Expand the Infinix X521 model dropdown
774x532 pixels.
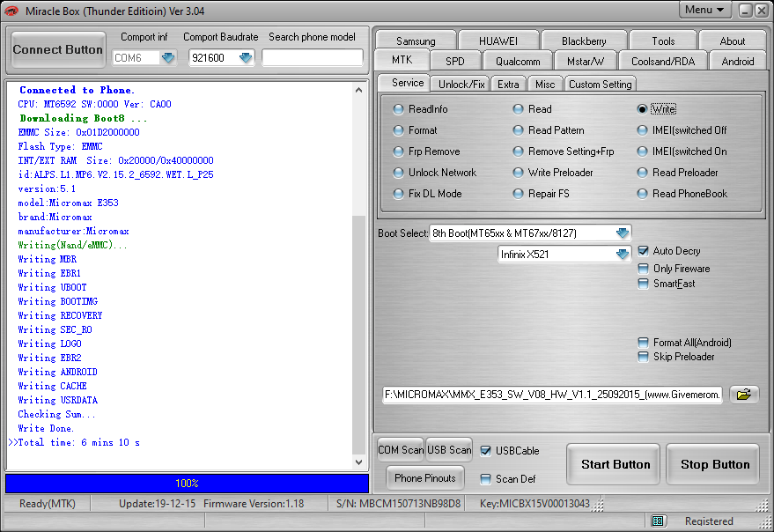(x=623, y=255)
